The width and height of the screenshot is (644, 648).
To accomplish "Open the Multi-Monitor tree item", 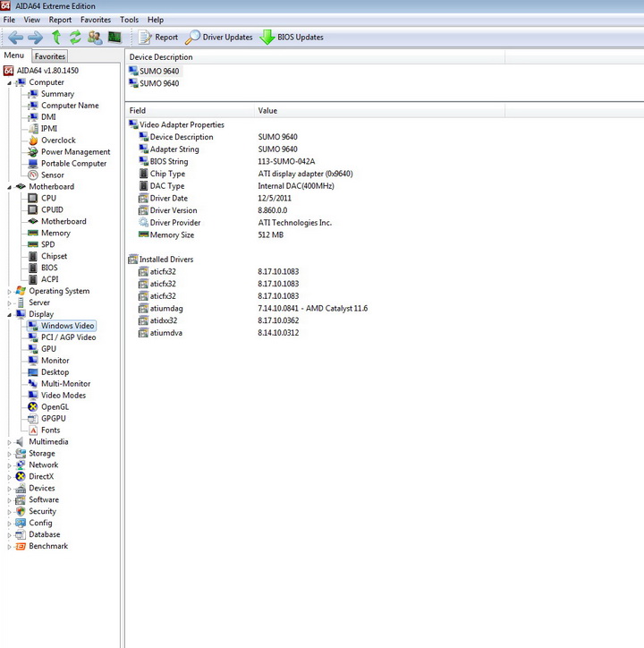I will point(65,384).
